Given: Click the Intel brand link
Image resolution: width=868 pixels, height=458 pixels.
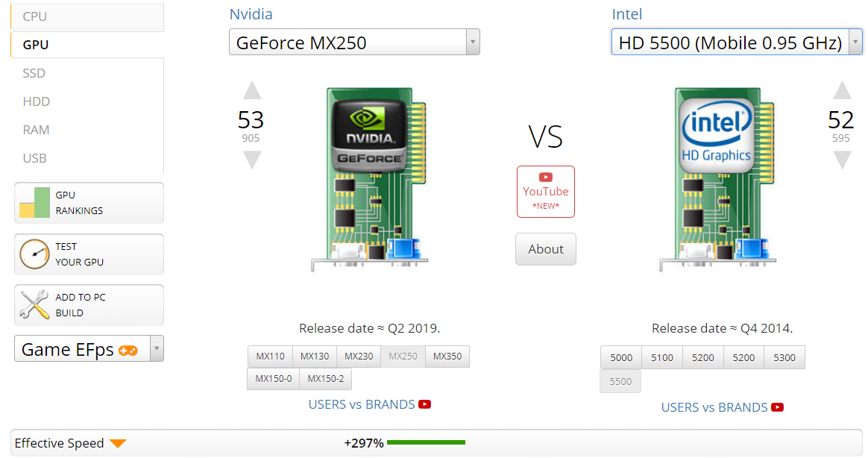Looking at the screenshot, I should point(626,14).
